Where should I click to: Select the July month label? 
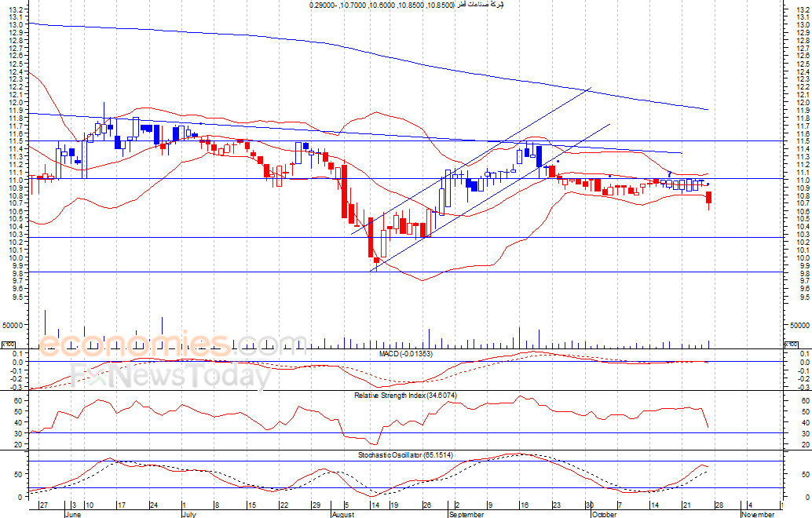[189, 514]
